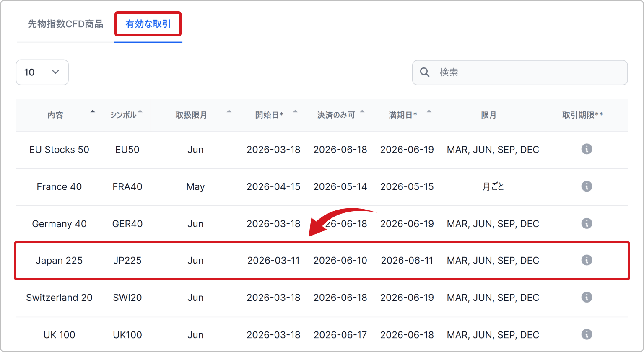644x352 pixels.
Task: Sort by 満期日 column header
Action: point(403,115)
